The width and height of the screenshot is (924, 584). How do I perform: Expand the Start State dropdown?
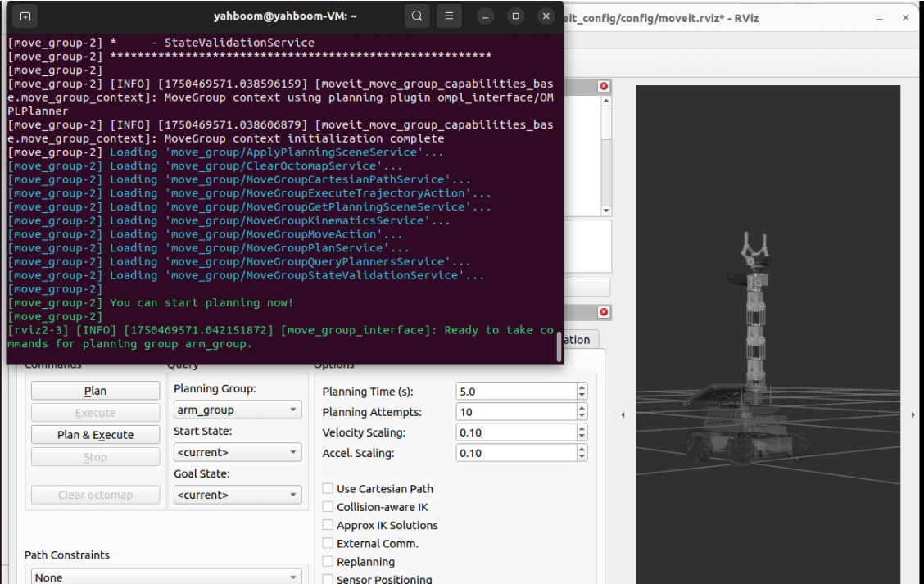click(238, 452)
